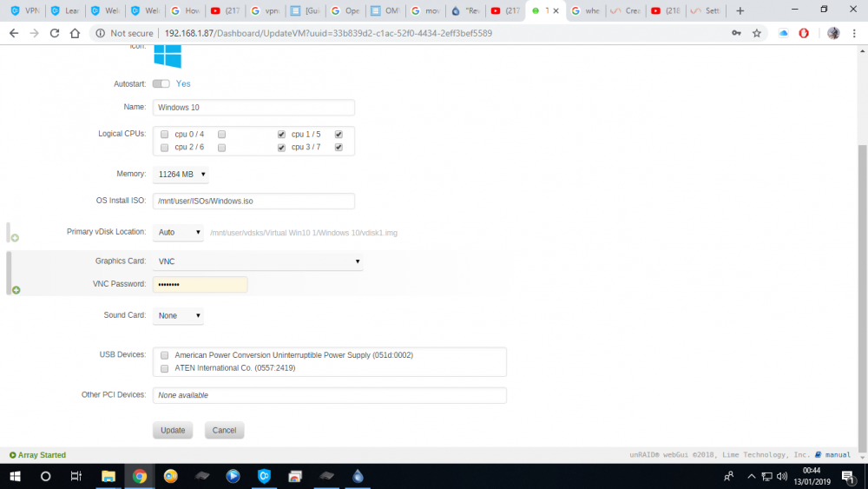The image size is (868, 489).
Task: Open blue shield app on taskbar
Action: 264,476
